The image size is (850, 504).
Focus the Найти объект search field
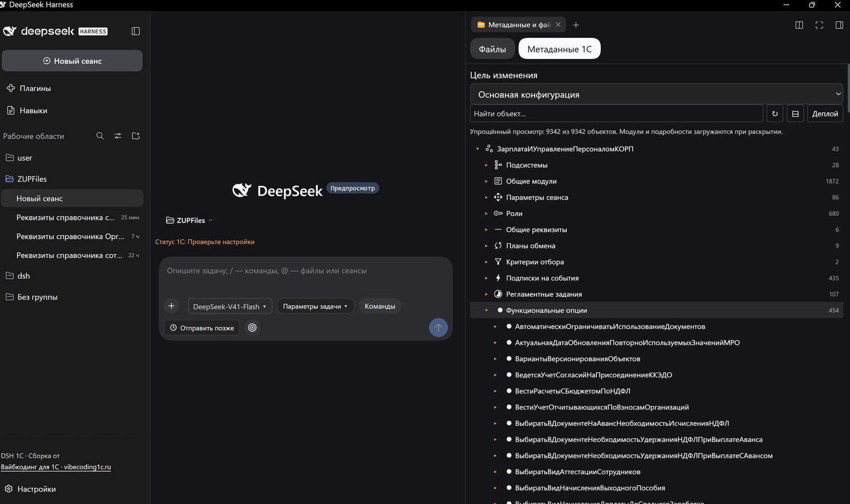(x=616, y=114)
